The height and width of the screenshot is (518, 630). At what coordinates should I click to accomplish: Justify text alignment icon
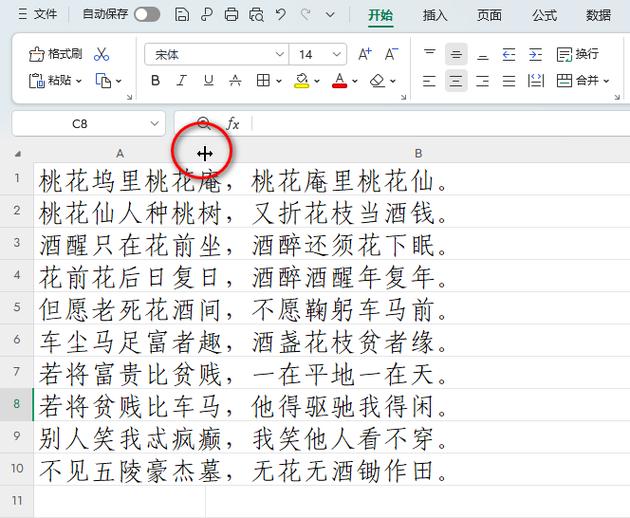pyautogui.click(x=509, y=80)
